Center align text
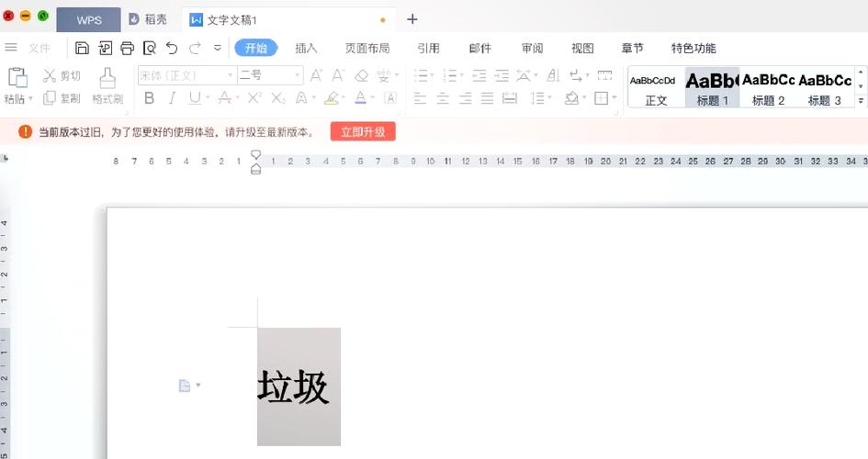The width and height of the screenshot is (868, 459). point(443,98)
